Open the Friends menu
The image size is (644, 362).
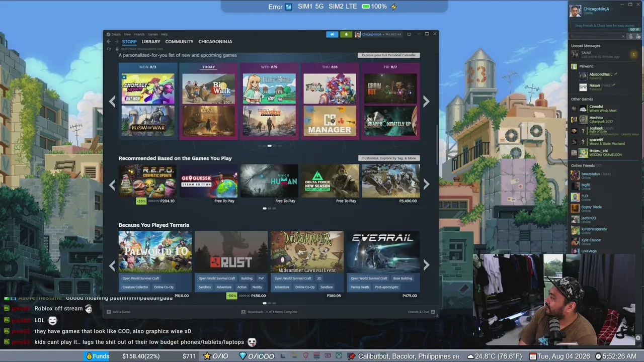139,34
